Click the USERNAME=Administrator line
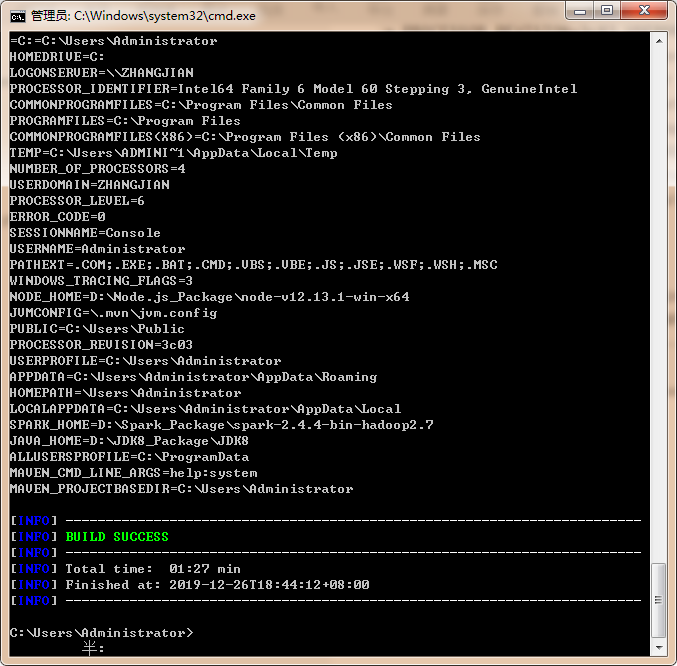The height and width of the screenshot is (666, 677). 98,249
